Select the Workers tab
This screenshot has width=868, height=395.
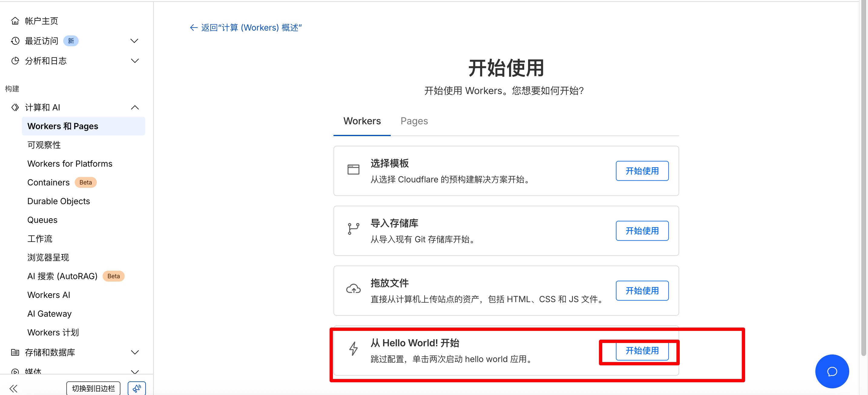pyautogui.click(x=362, y=121)
